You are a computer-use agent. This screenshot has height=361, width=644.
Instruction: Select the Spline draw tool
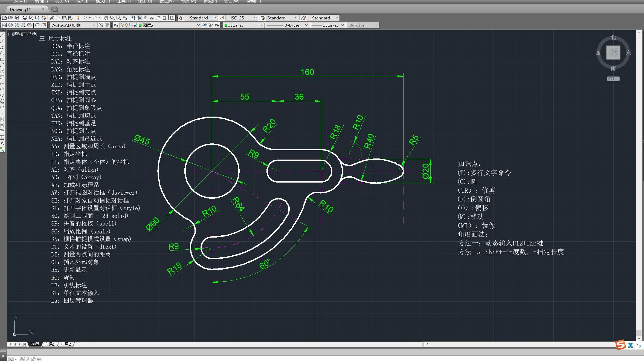coord(2,83)
